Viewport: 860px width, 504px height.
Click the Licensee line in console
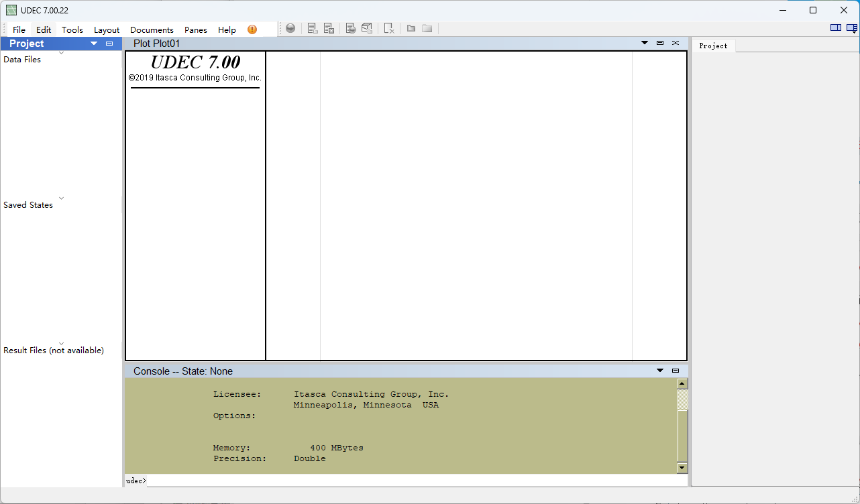331,394
